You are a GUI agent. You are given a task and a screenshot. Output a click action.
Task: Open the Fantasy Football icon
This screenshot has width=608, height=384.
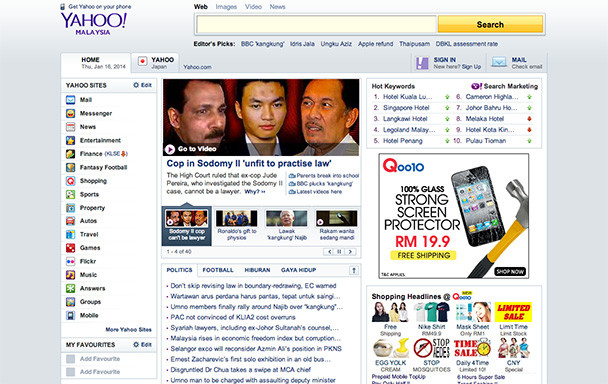70,167
